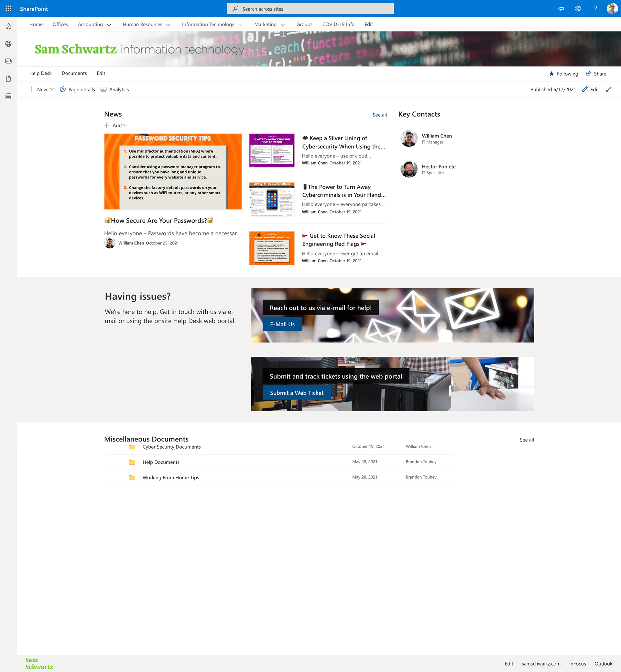This screenshot has height=672, width=621.
Task: Open the Add dropdown chevron in News
Action: tap(125, 125)
